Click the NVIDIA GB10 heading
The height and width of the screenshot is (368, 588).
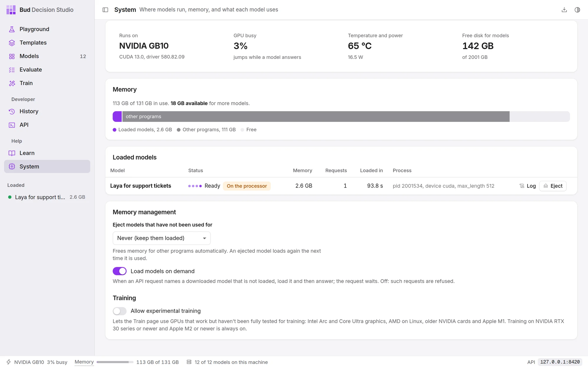click(x=144, y=46)
